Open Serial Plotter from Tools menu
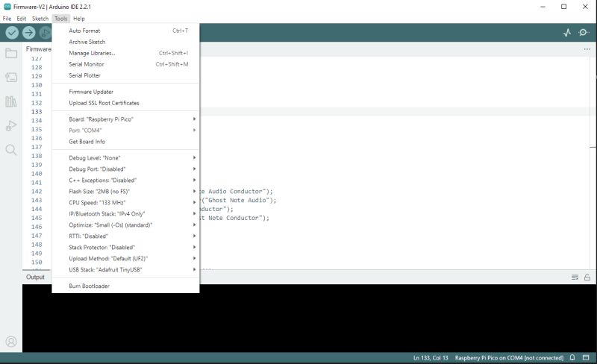The height and width of the screenshot is (364, 597). [x=125, y=75]
